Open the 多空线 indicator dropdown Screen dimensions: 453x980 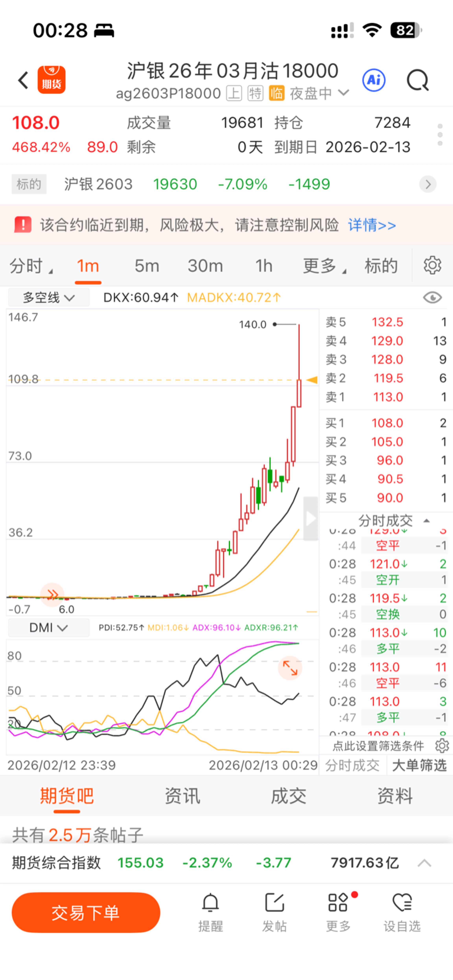[x=49, y=298]
